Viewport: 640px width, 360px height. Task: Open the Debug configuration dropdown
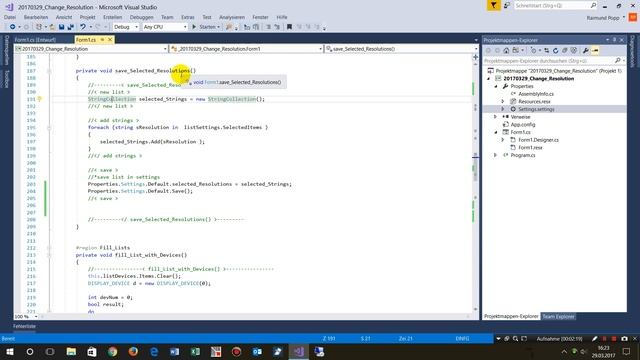[126, 27]
